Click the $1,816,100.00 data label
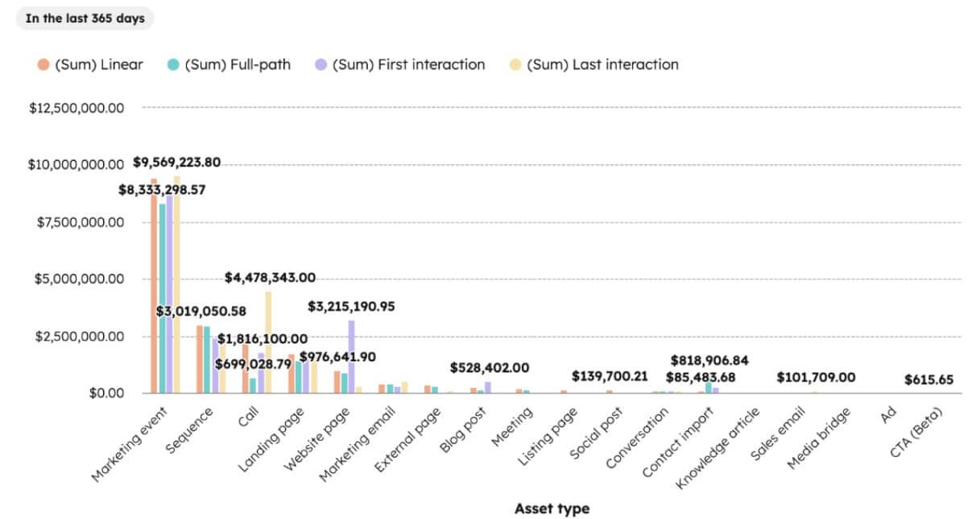980x519 pixels. point(262,339)
